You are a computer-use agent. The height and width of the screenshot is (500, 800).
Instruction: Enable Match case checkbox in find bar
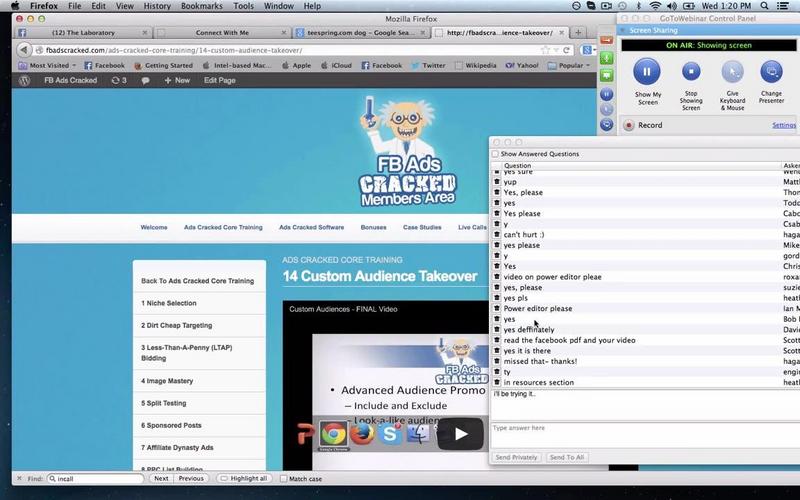click(x=284, y=479)
